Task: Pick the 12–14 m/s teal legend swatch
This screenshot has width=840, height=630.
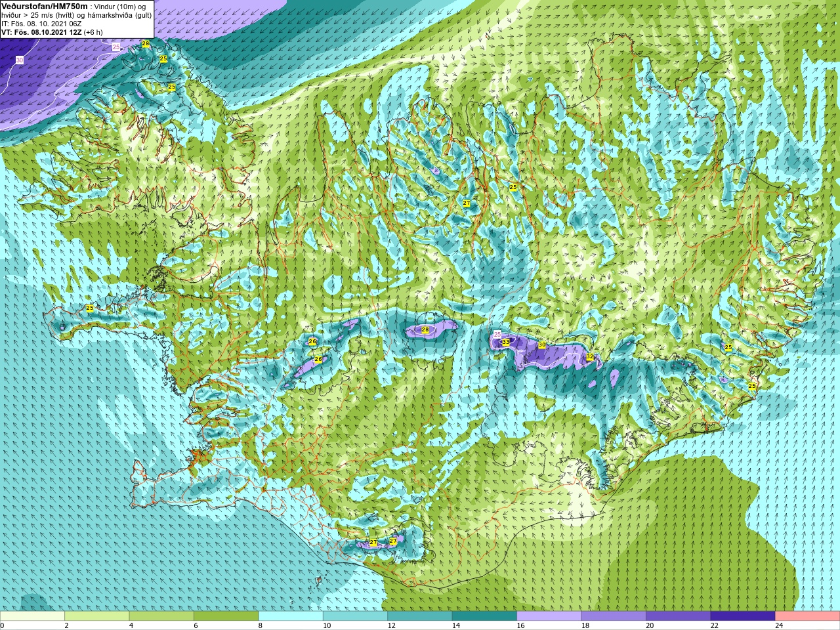Action: click(x=420, y=616)
